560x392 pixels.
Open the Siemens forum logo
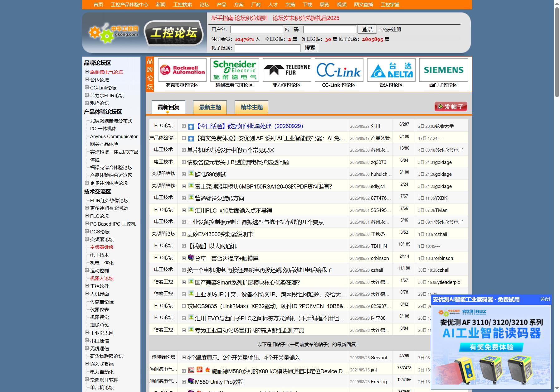tap(444, 70)
